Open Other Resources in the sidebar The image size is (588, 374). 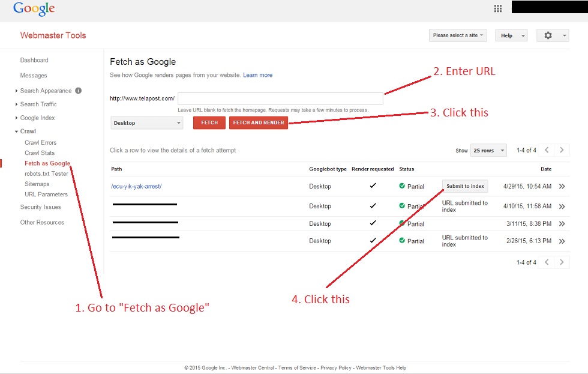[x=42, y=223]
